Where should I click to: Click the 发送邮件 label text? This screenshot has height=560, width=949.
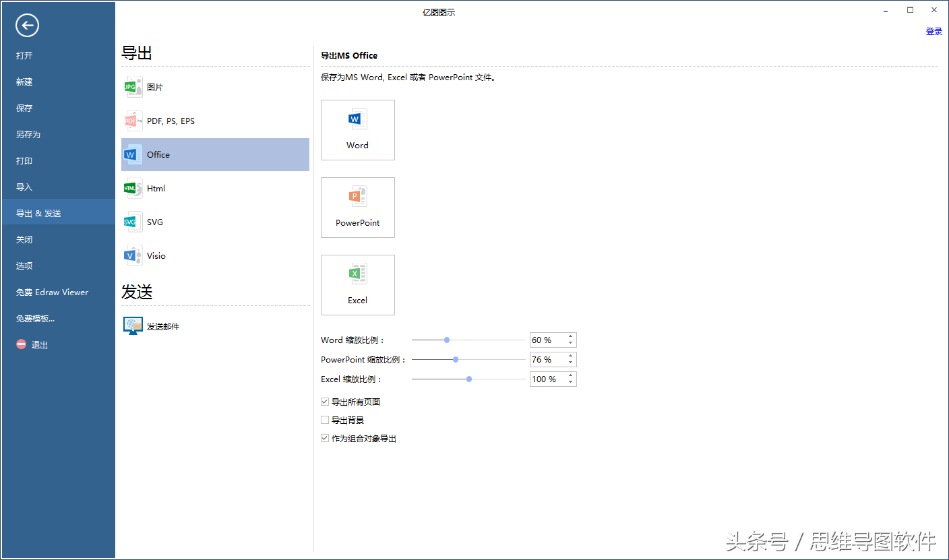pyautogui.click(x=163, y=326)
